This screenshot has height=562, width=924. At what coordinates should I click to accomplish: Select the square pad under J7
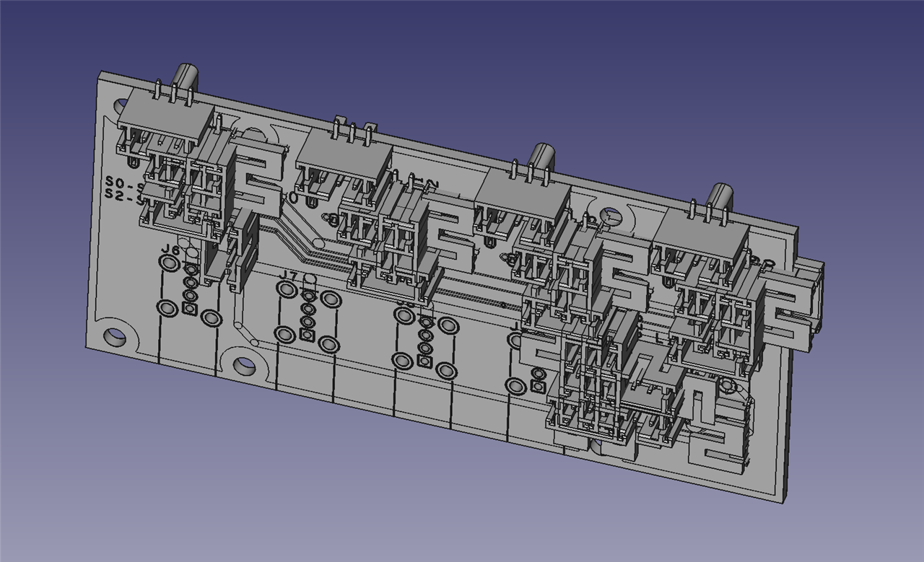tap(307, 334)
